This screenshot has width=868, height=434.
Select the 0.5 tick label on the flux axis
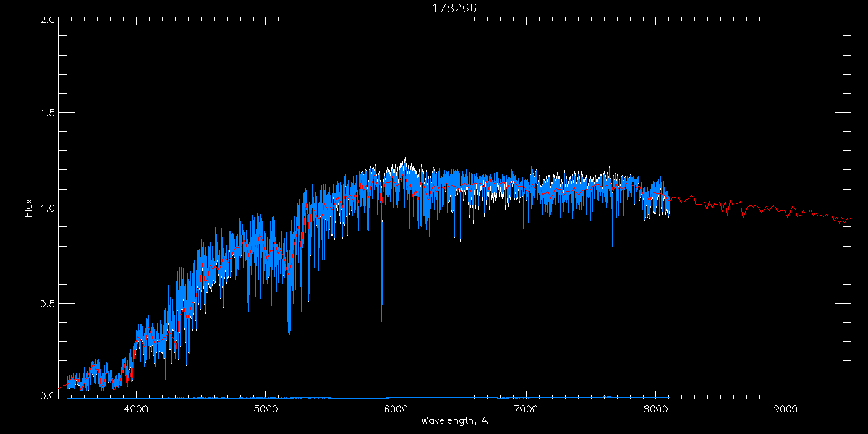point(48,303)
